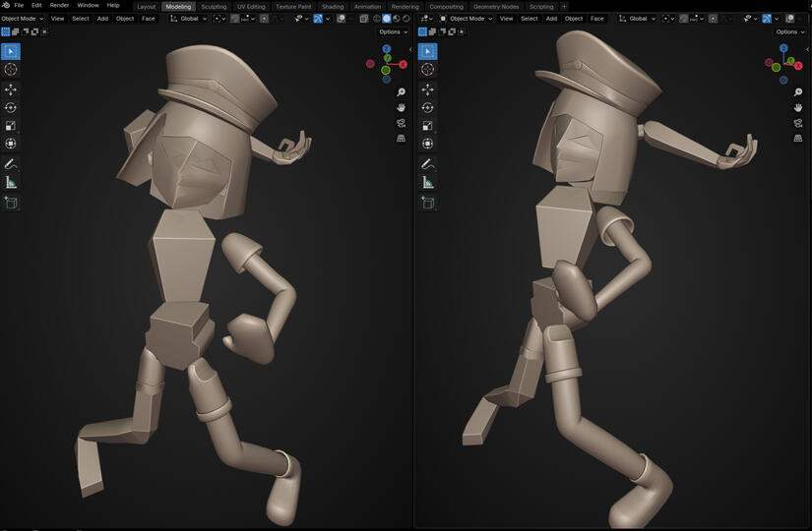
Task: Activate the Move tool in left viewport
Action: (11, 89)
